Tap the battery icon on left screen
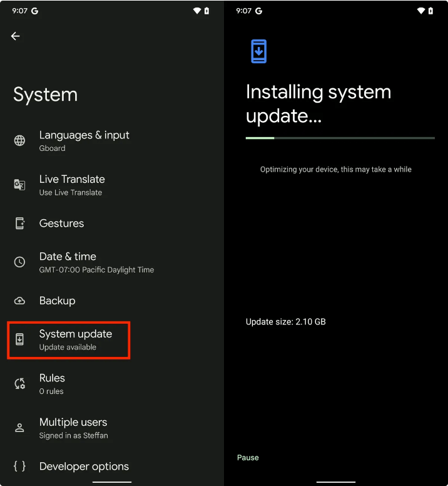Image resolution: width=448 pixels, height=486 pixels. pyautogui.click(x=207, y=11)
